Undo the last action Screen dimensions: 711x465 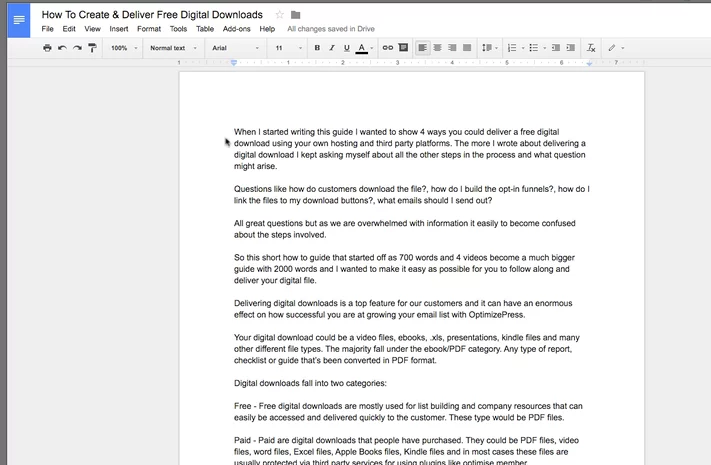click(x=62, y=48)
